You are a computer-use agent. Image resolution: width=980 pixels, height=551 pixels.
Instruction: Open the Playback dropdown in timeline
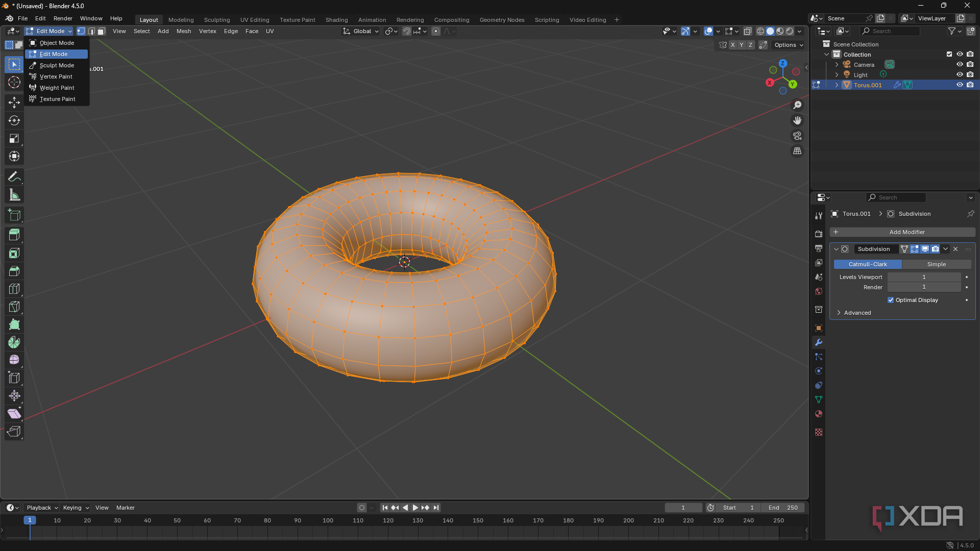pyautogui.click(x=42, y=508)
